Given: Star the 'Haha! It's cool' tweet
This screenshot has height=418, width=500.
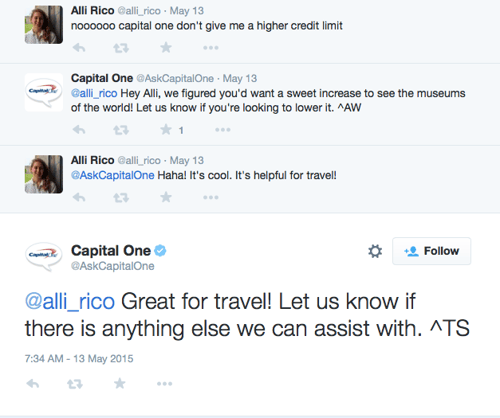Looking at the screenshot, I should coord(166,197).
